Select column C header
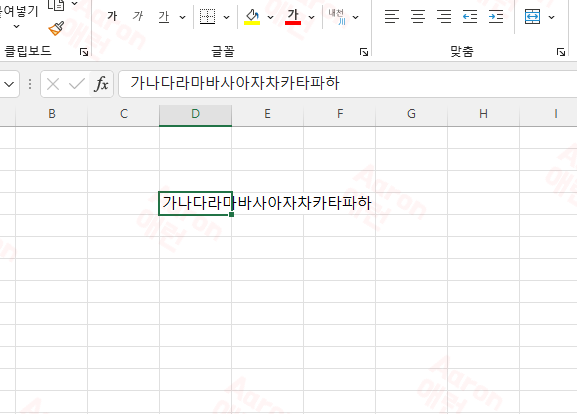This screenshot has width=577, height=414. coord(124,114)
